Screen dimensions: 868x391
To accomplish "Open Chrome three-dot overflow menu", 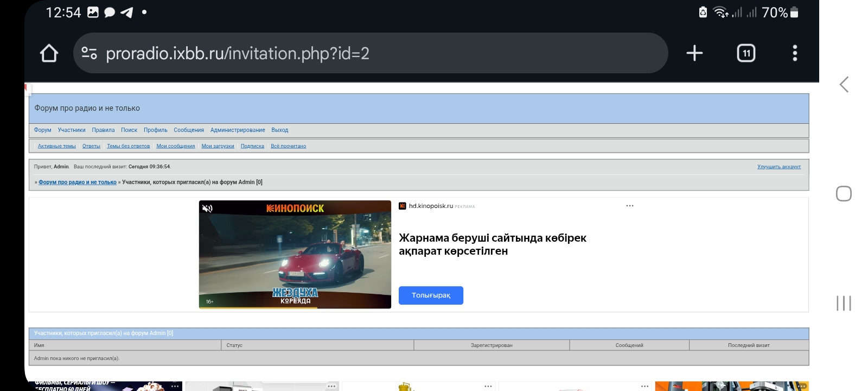I will (795, 53).
